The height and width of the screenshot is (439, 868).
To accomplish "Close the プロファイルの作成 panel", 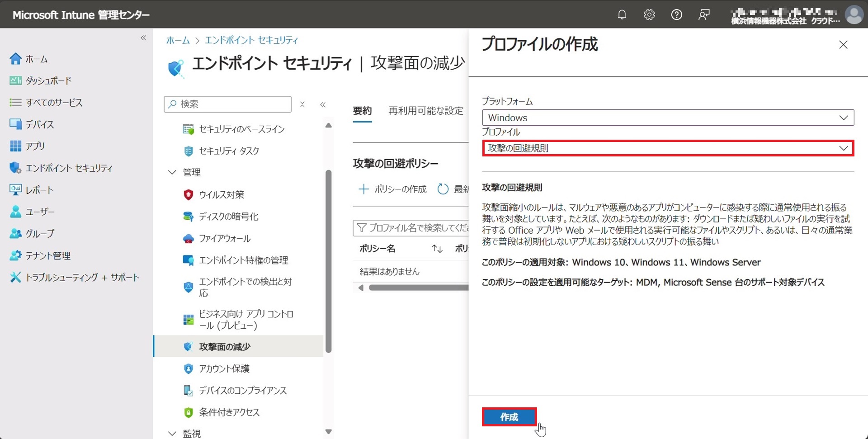I will coord(843,45).
